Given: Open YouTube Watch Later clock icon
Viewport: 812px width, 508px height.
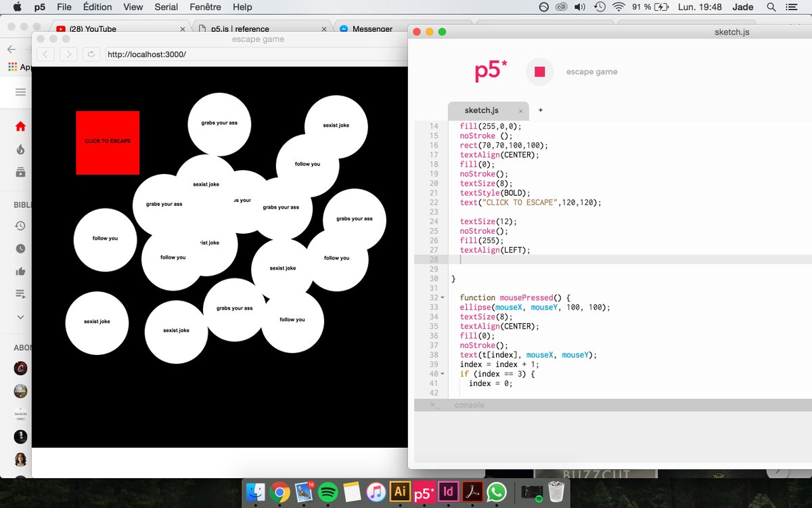Looking at the screenshot, I should pos(20,249).
